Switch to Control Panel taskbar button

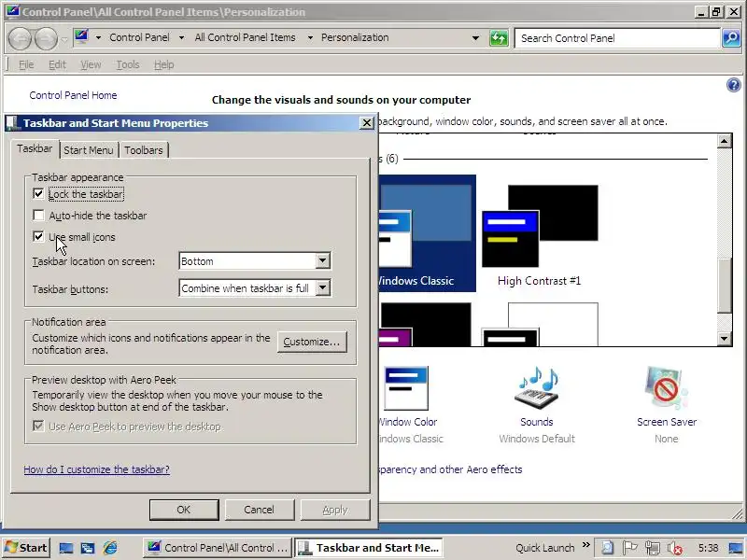(x=218, y=548)
